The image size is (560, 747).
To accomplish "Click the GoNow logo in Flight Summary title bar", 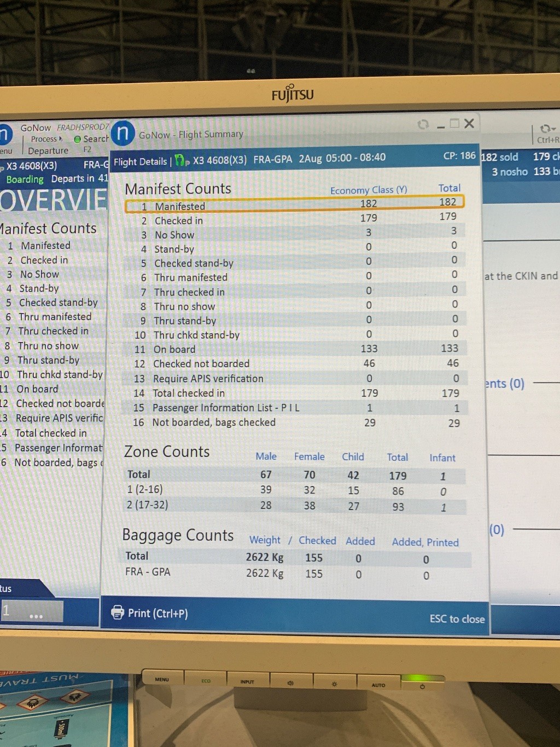I will click(123, 133).
